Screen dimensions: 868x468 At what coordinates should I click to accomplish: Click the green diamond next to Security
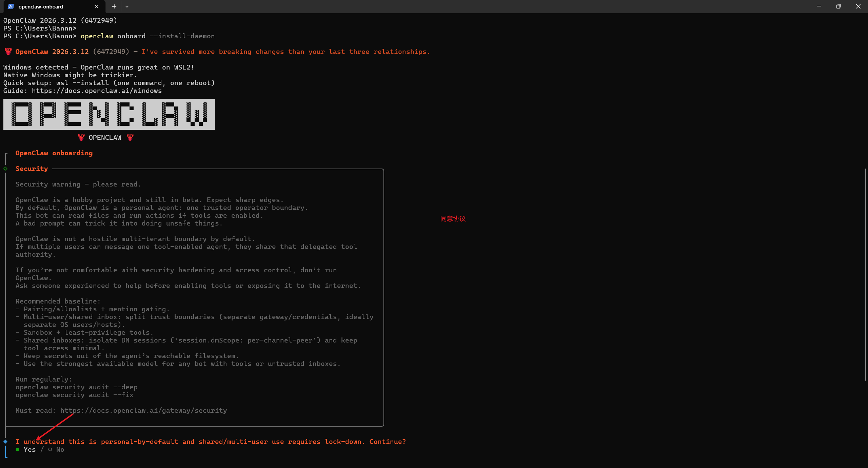[x=5, y=169]
